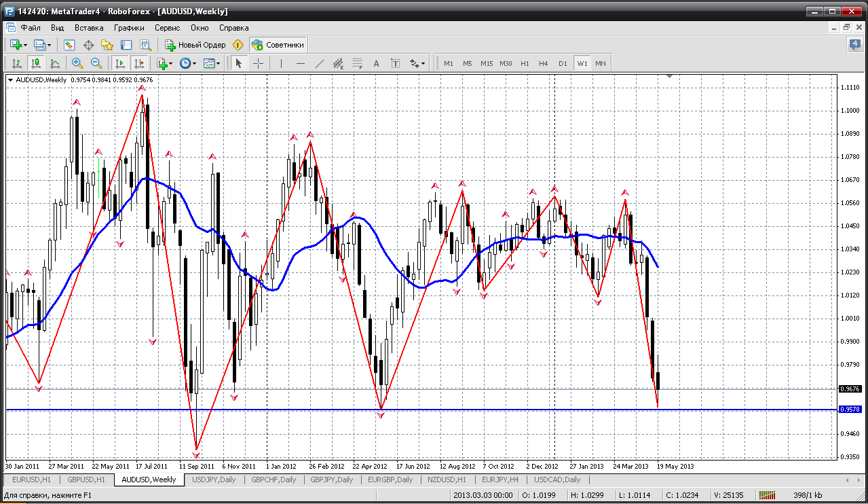This screenshot has height=504, width=868.
Task: Select the Crosshair cursor tool
Action: tap(259, 63)
